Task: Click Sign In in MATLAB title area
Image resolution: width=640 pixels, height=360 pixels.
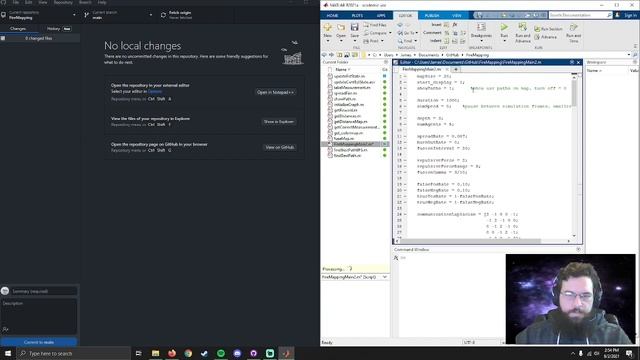Action: pos(630,15)
